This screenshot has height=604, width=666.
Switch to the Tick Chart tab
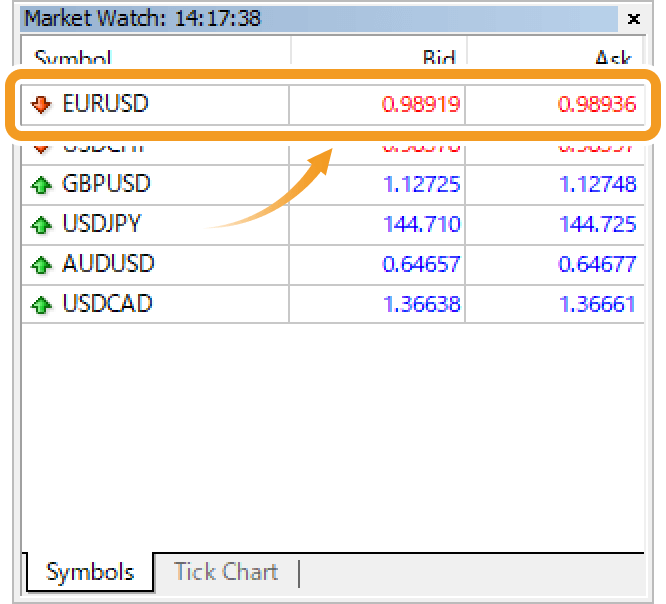coord(225,572)
